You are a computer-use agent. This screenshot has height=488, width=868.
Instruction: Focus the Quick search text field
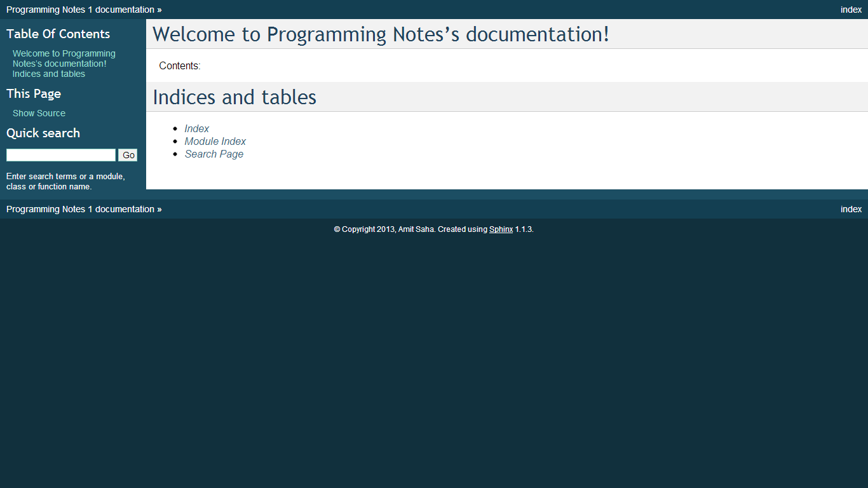[x=61, y=155]
